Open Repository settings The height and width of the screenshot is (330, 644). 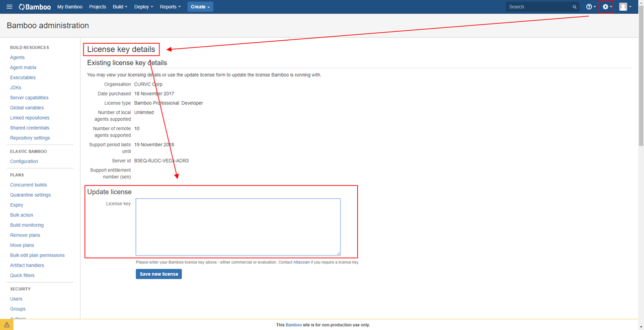click(30, 138)
